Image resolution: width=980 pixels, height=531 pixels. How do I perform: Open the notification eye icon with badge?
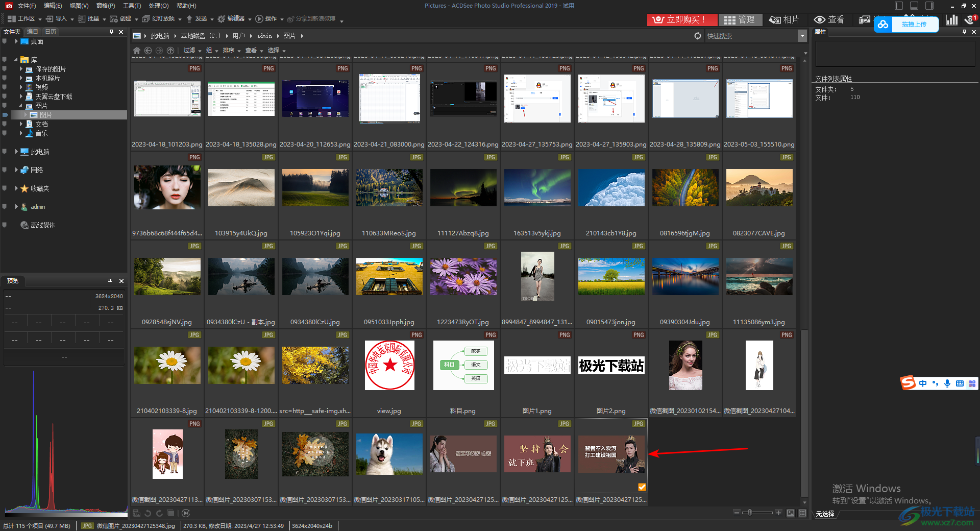(970, 19)
